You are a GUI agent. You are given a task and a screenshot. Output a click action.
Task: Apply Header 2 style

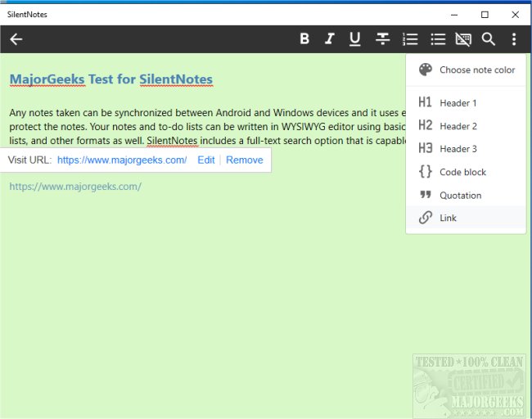coord(466,126)
